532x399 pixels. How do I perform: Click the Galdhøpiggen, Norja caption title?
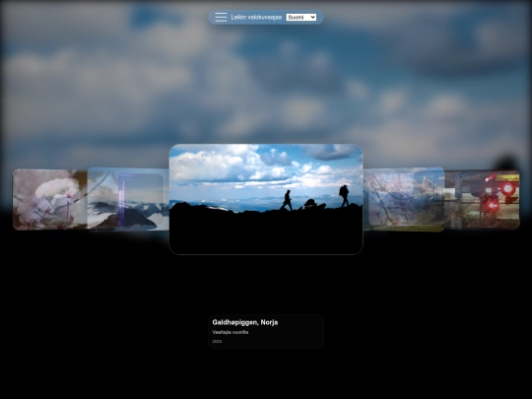245,322
